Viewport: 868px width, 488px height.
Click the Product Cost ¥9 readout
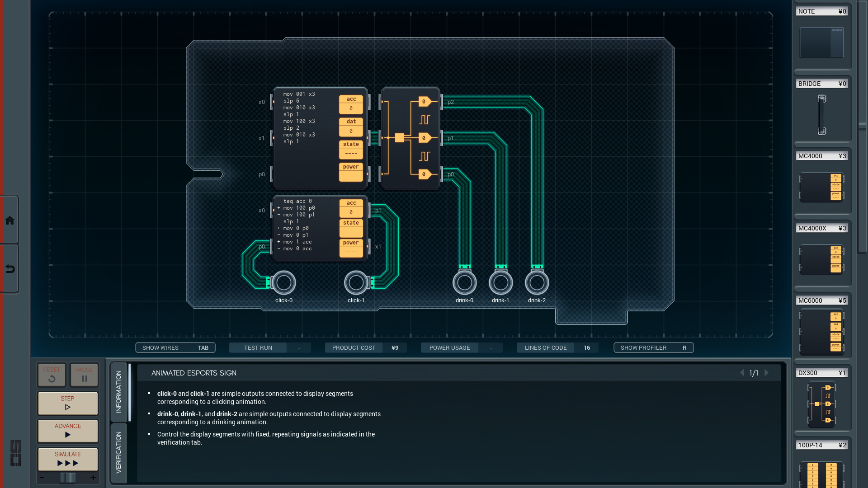point(366,347)
